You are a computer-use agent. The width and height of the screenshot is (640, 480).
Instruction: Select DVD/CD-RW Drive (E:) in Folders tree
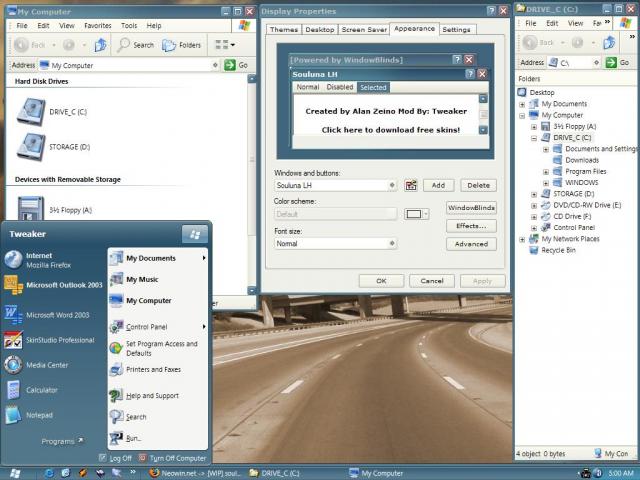[x=581, y=205]
